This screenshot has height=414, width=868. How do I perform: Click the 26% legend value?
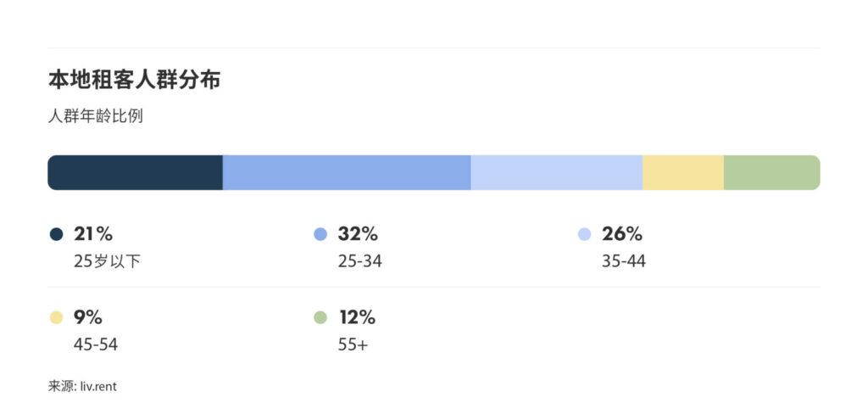point(621,234)
